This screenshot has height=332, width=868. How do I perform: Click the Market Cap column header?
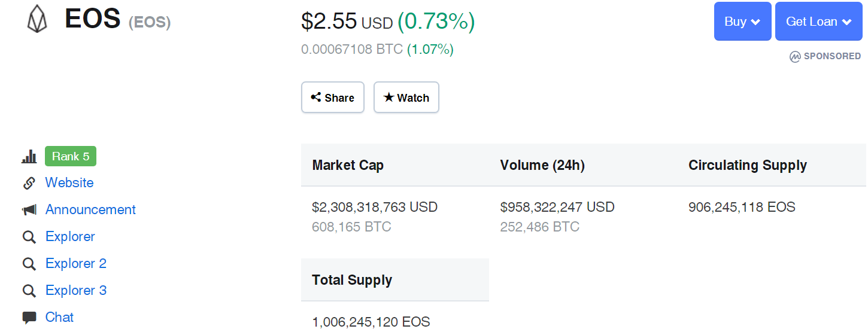pos(348,165)
